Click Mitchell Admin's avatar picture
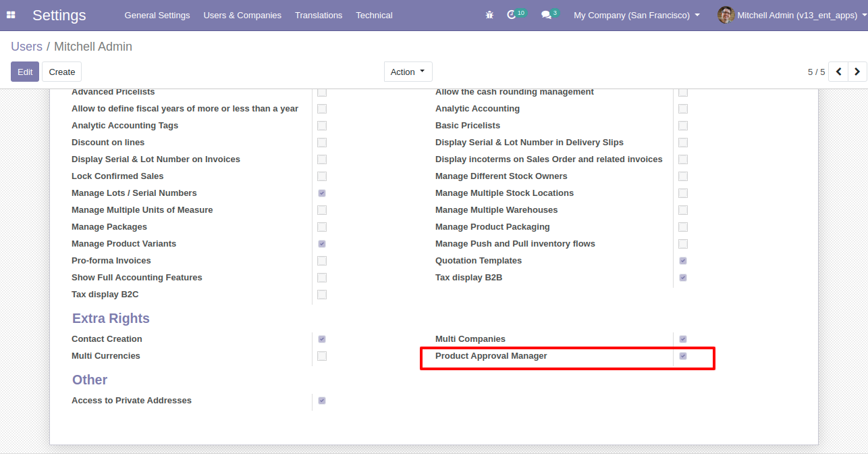This screenshot has height=454, width=868. (x=726, y=15)
